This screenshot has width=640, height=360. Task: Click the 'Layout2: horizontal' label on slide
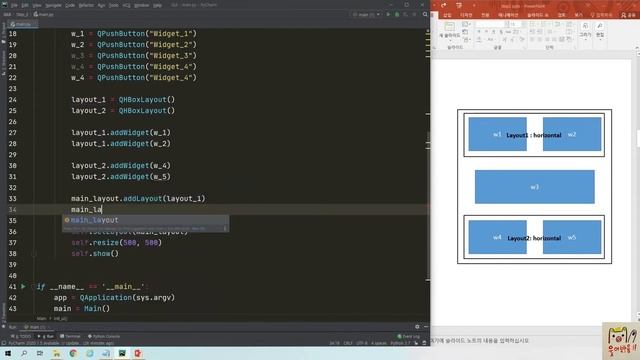tap(534, 238)
